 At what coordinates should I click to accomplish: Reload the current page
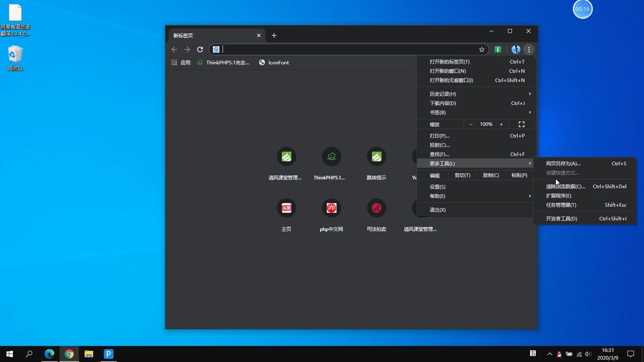(x=200, y=49)
